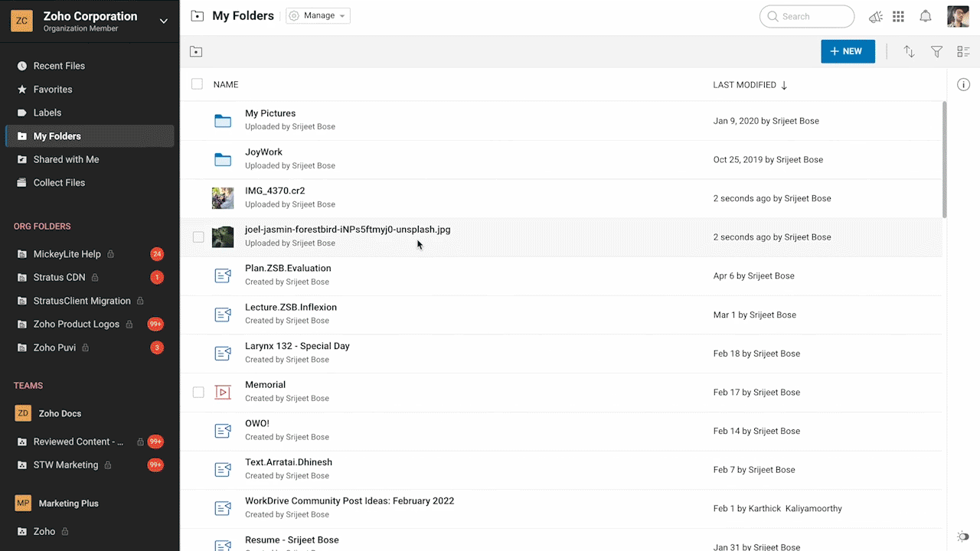Check the select-all checkbox beside NAME
The height and width of the screenshot is (551, 980).
[197, 84]
